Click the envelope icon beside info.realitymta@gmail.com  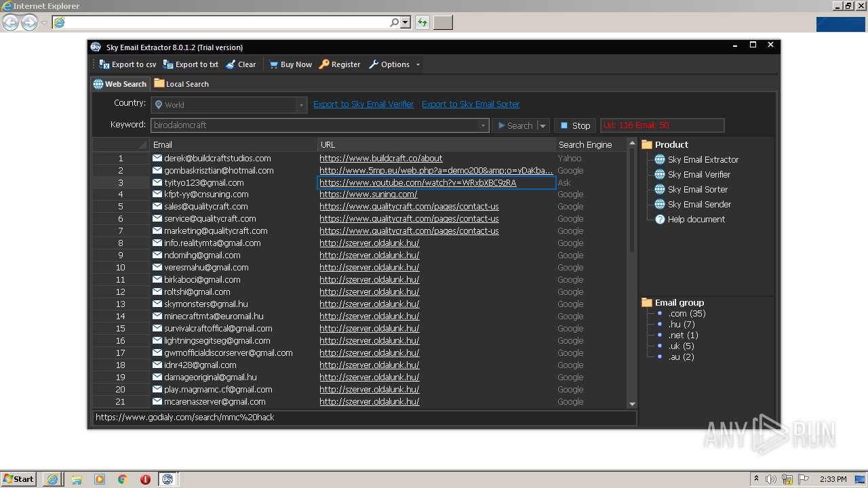(157, 243)
